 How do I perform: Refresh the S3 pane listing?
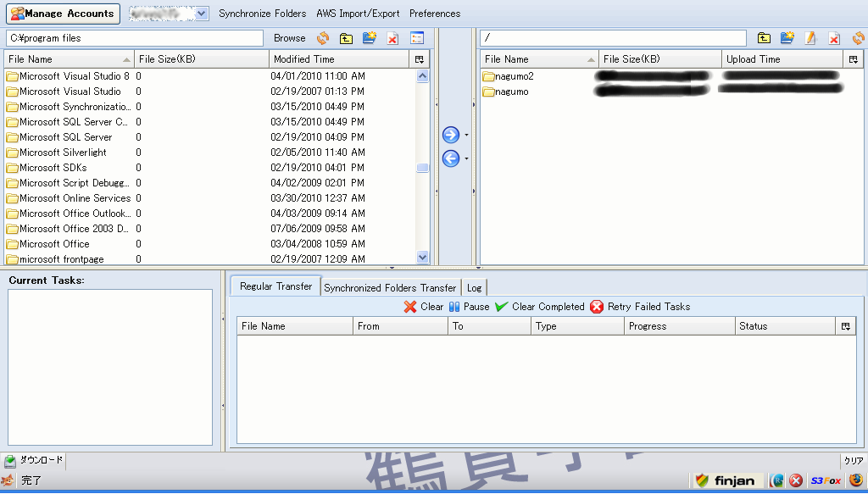pos(859,38)
